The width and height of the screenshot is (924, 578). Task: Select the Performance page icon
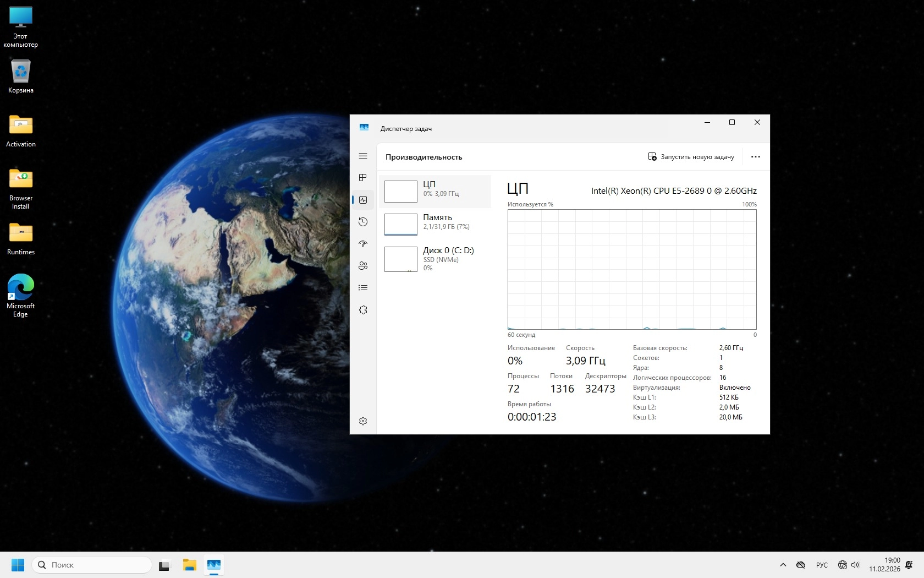pos(363,200)
